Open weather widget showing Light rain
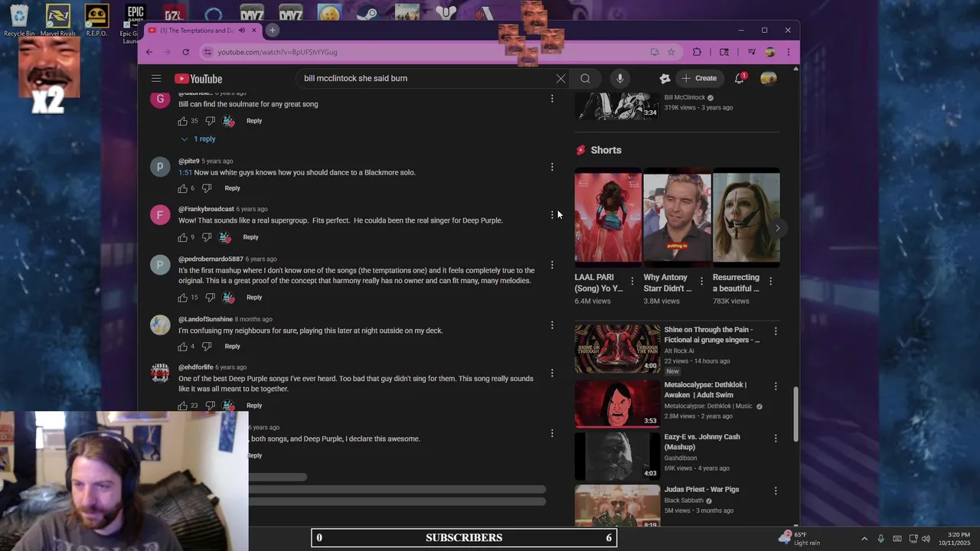This screenshot has width=980, height=551. 798,538
